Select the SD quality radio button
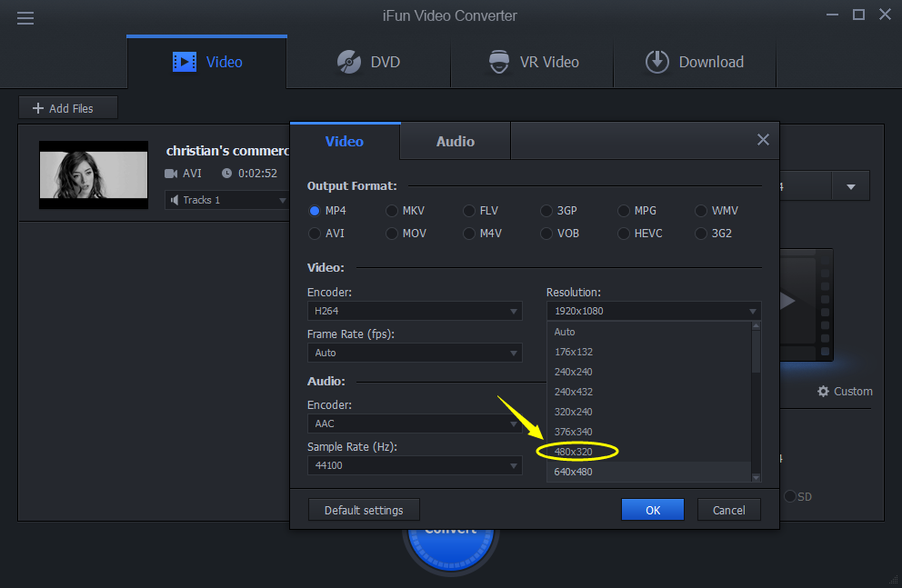This screenshot has width=902, height=588. [790, 496]
